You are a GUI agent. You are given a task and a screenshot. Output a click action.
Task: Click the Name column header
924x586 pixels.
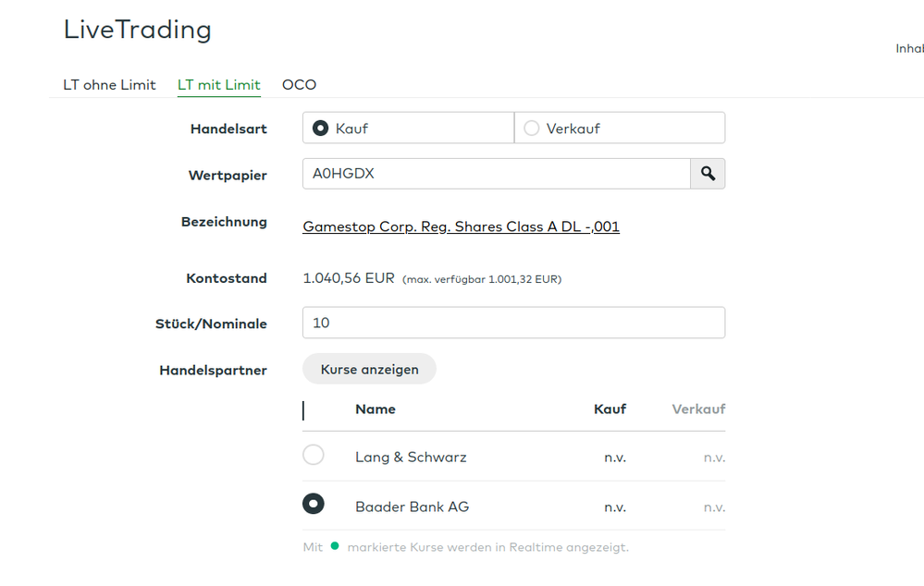point(375,409)
